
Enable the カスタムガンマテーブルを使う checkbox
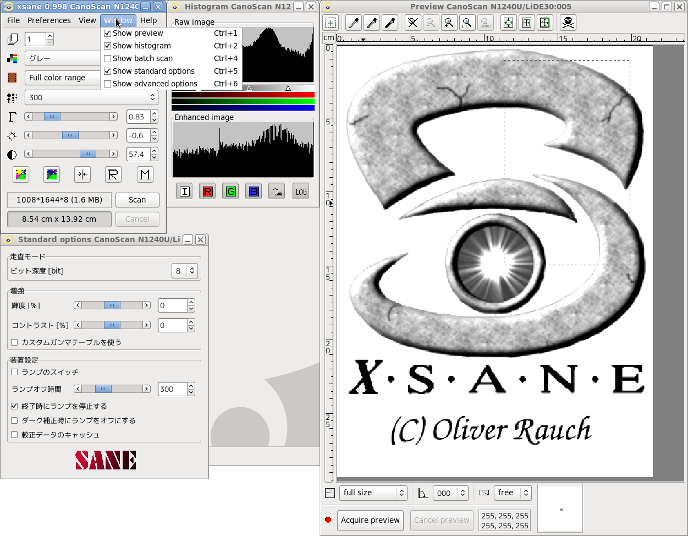[14, 342]
